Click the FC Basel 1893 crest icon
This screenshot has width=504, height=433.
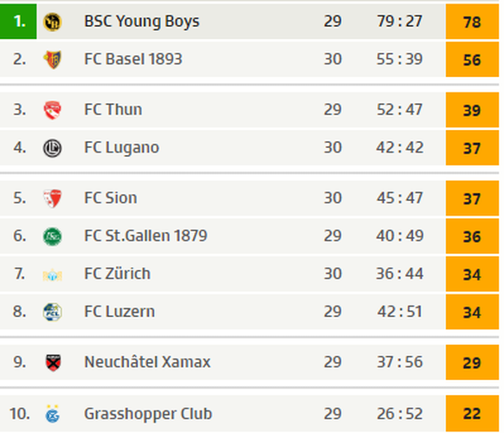(52, 60)
